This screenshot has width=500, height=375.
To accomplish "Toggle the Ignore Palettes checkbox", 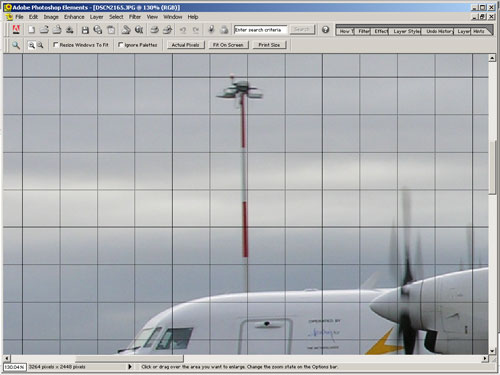I will (x=121, y=44).
